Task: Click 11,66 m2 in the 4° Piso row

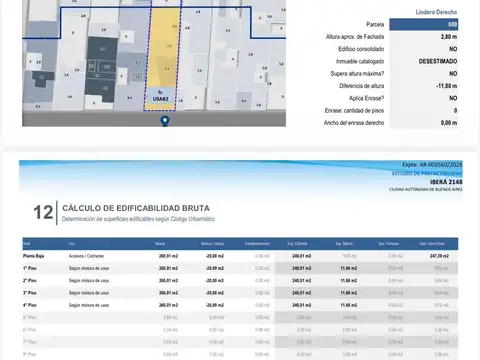Action: [349, 305]
